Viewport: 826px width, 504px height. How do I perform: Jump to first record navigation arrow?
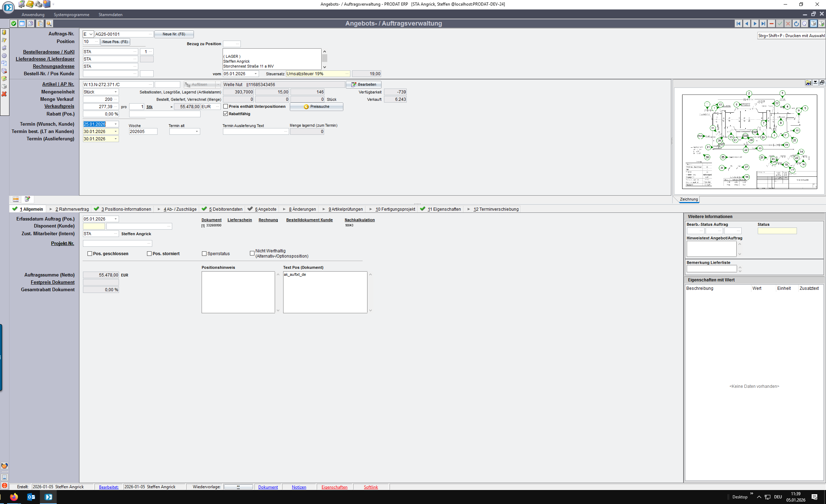click(x=738, y=23)
